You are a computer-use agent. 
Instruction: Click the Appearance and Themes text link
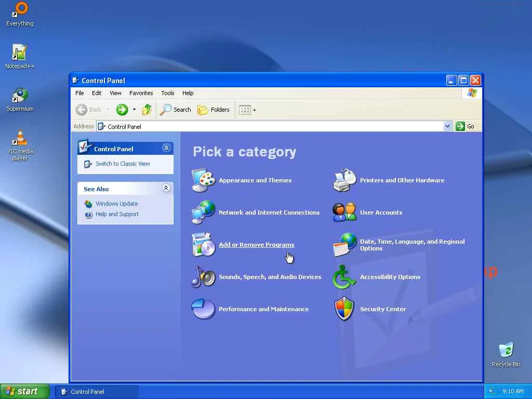[x=255, y=180]
